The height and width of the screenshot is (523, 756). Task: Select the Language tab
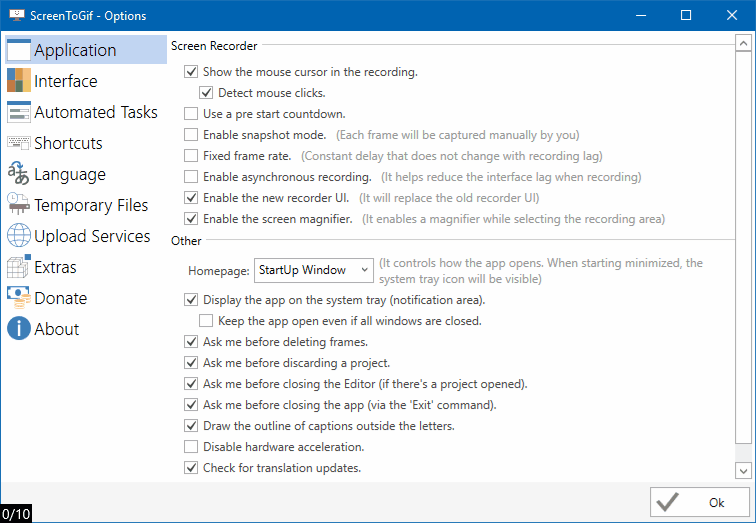pos(86,174)
